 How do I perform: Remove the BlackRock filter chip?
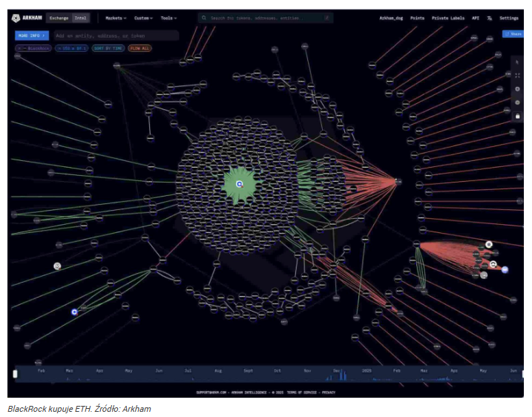click(x=20, y=48)
